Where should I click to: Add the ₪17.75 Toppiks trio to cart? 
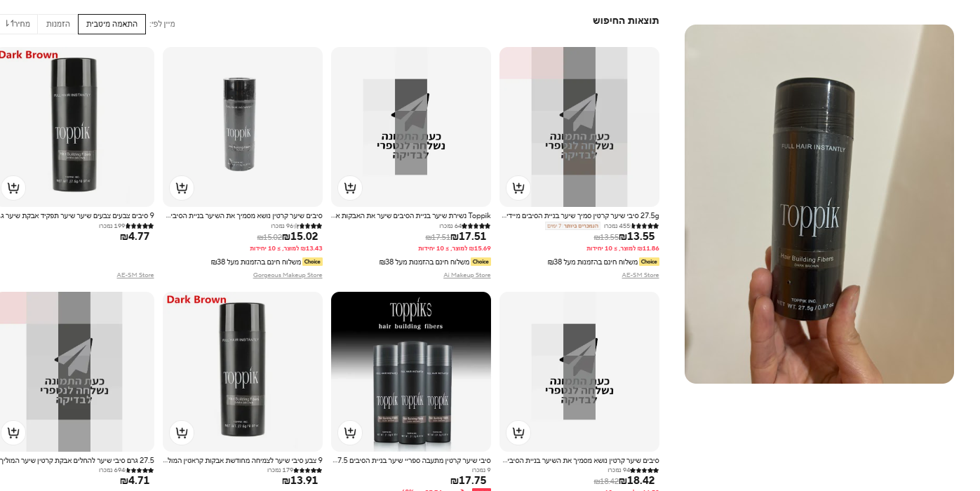tap(350, 433)
